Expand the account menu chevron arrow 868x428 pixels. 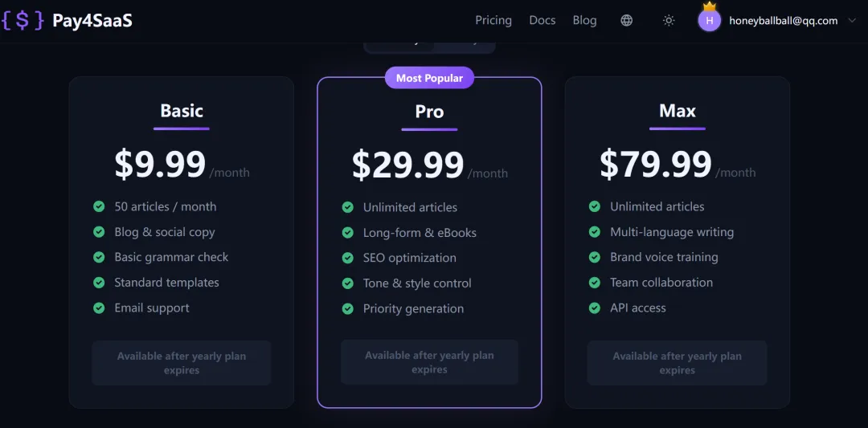click(x=852, y=21)
